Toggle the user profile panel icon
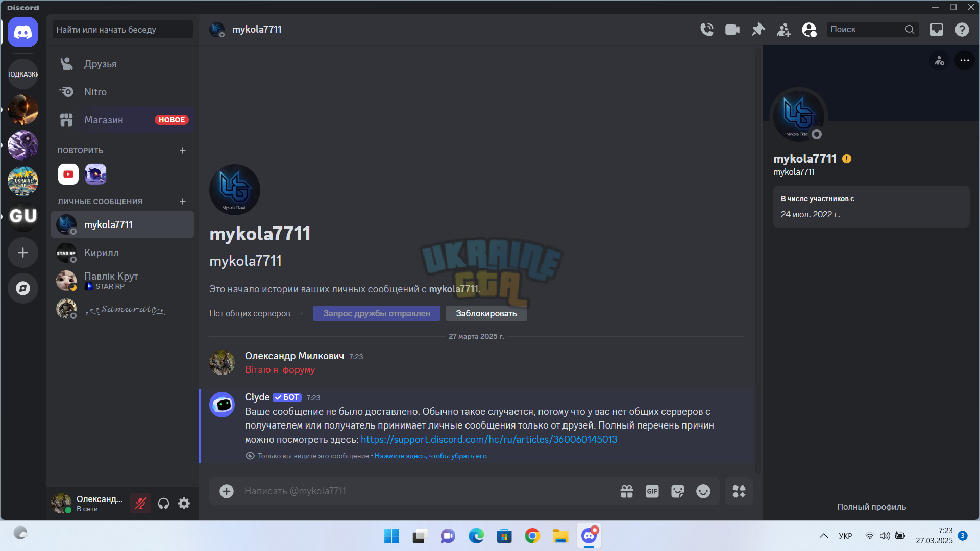Viewport: 980px width, 551px height. 809,30
